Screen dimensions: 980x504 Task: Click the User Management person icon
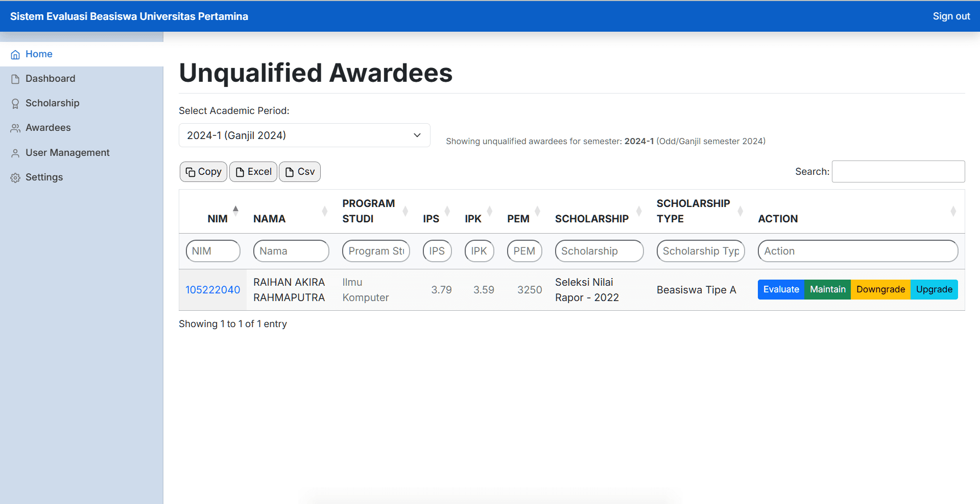15,153
